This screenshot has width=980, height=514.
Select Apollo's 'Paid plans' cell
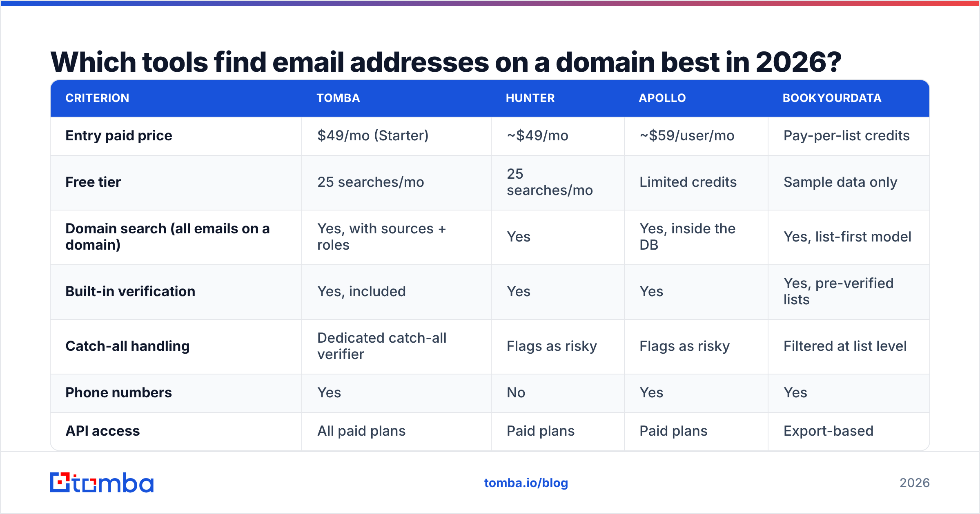click(x=673, y=431)
